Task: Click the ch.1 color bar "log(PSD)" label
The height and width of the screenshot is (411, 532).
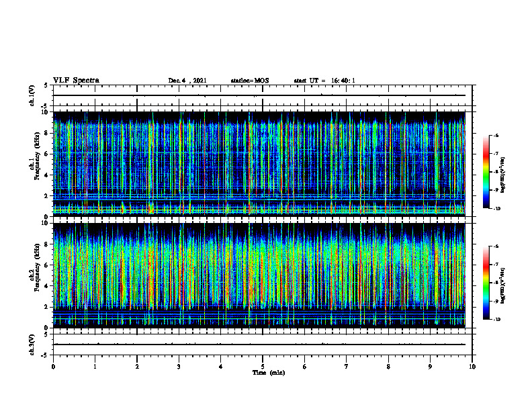Action: point(503,175)
